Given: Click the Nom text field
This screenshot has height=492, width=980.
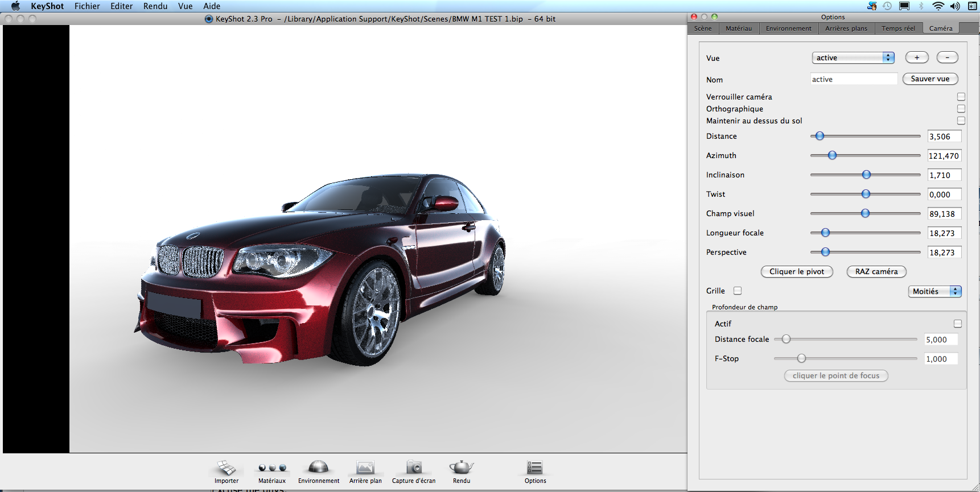Looking at the screenshot, I should pyautogui.click(x=854, y=79).
